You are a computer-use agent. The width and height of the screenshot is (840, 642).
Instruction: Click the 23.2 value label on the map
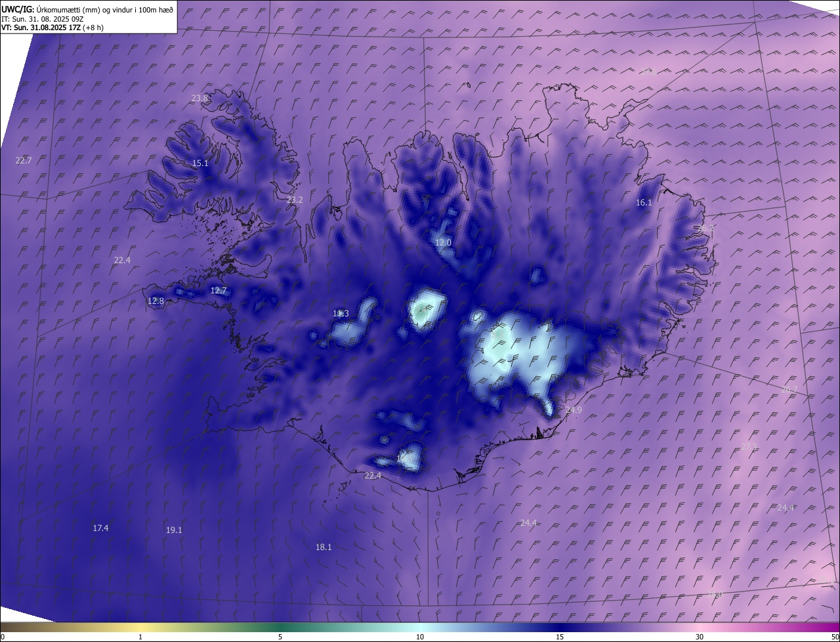click(295, 200)
